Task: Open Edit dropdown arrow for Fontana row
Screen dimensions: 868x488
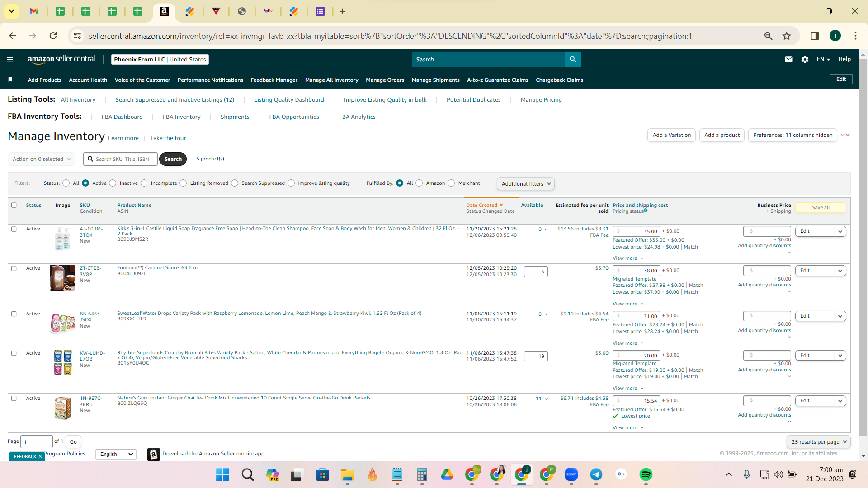Action: coord(840,271)
